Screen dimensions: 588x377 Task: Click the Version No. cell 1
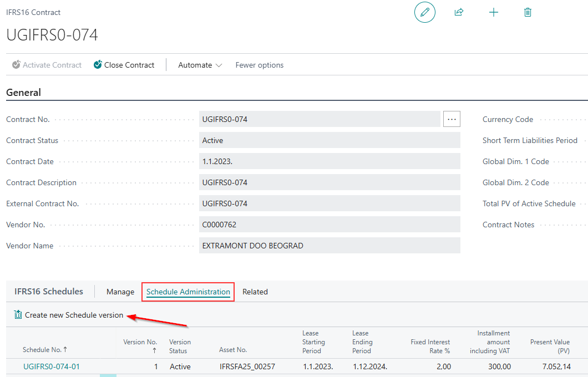tap(156, 366)
